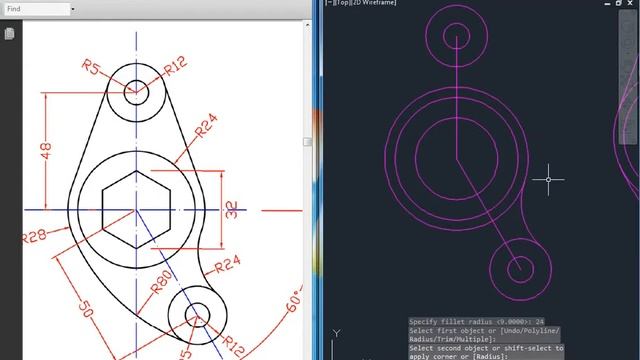640x360 pixels.
Task: Close the AutoCAD drawing viewport
Action: (630, 3)
